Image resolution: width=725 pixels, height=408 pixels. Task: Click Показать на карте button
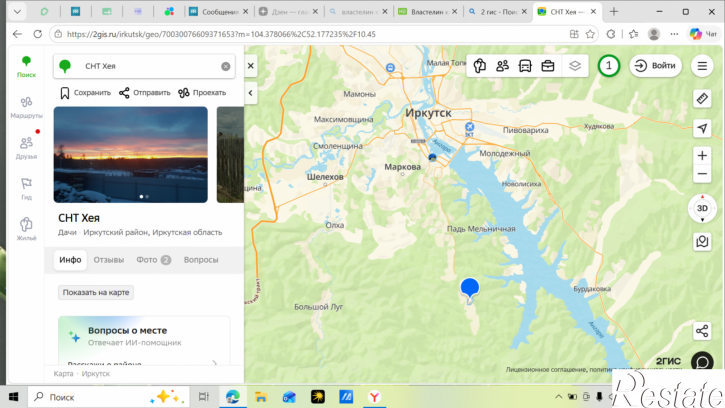coord(96,292)
